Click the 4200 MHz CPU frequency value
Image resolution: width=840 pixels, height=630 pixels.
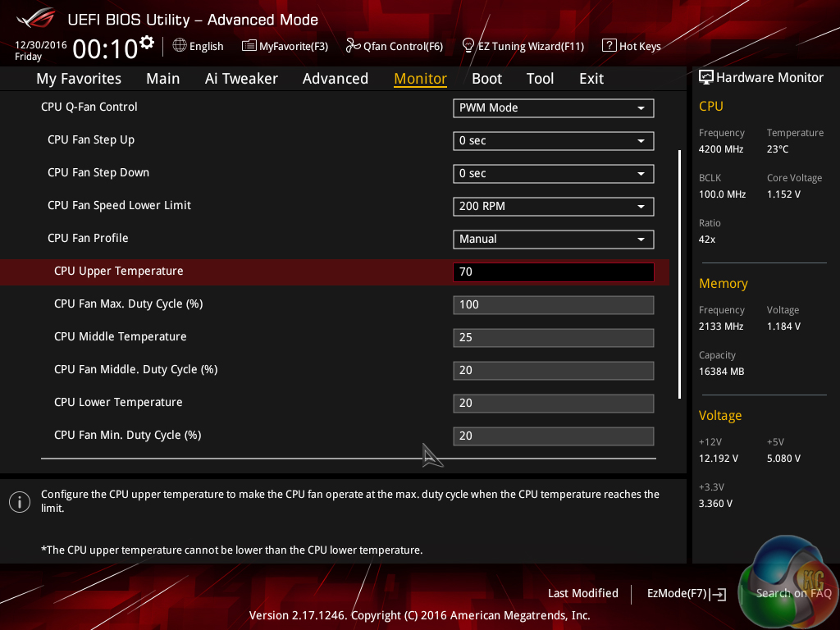(720, 149)
